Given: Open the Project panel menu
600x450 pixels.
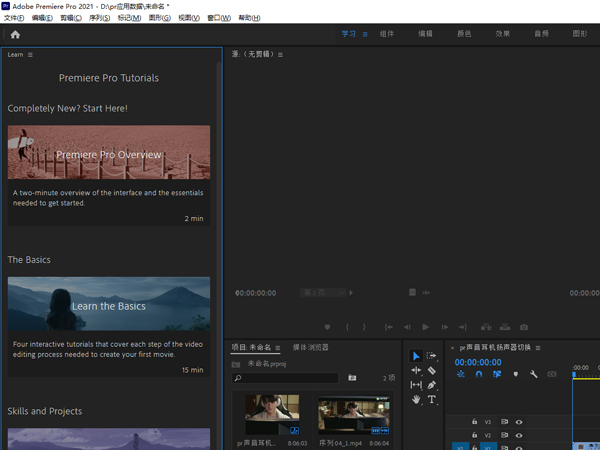Looking at the screenshot, I should pyautogui.click(x=278, y=348).
